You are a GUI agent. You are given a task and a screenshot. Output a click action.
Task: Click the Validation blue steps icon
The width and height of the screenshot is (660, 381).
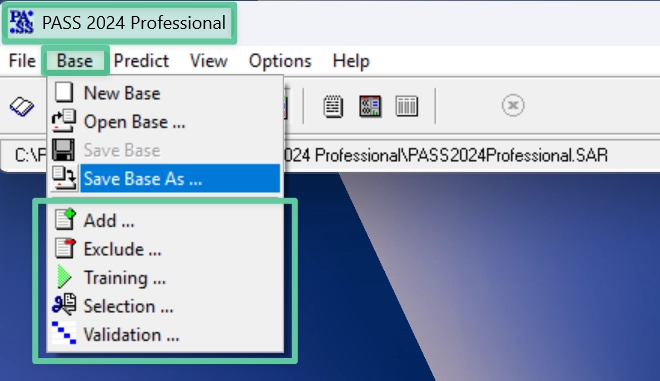(64, 333)
